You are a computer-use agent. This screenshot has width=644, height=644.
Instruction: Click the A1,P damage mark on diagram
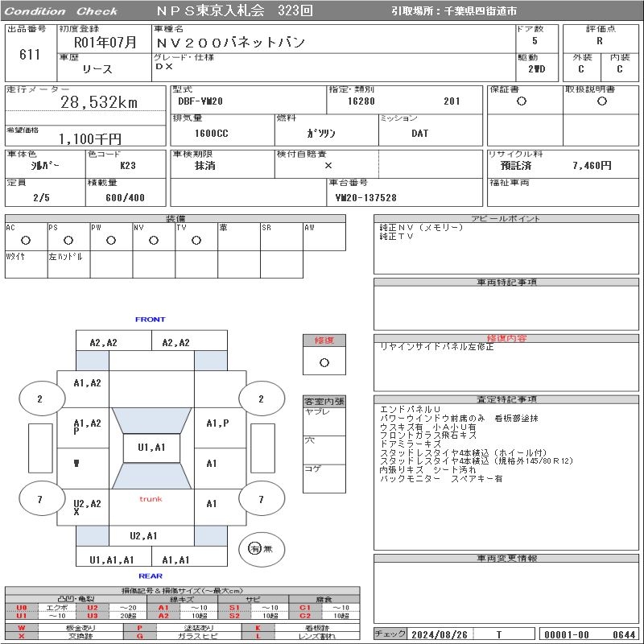point(217,423)
